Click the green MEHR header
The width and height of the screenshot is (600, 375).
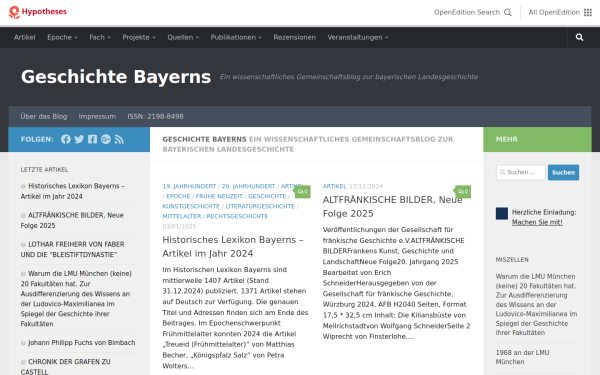click(537, 139)
